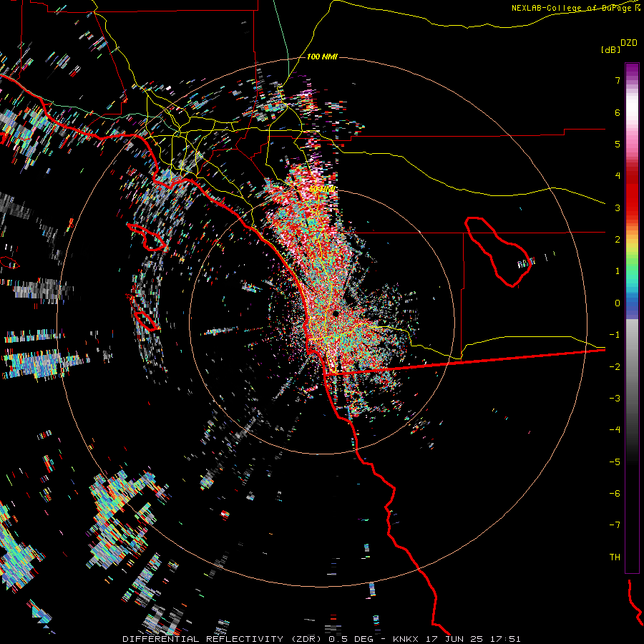Click the TH threshold label on the scale
The height and width of the screenshot is (644, 644).
point(615,557)
